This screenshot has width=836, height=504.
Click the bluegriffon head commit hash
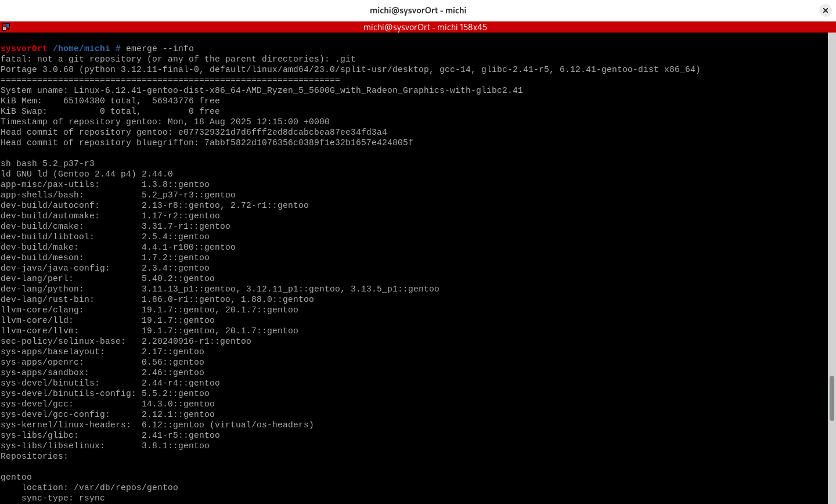(309, 143)
